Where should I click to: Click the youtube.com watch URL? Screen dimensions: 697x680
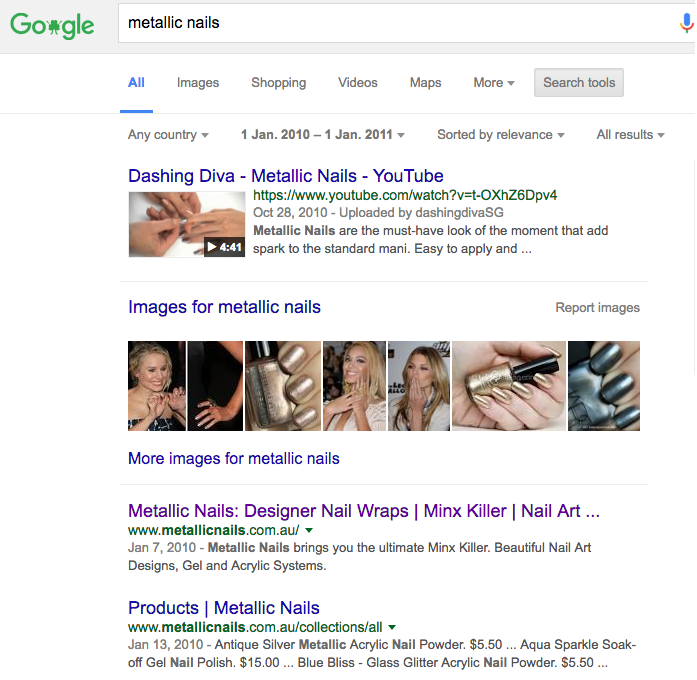coord(405,195)
